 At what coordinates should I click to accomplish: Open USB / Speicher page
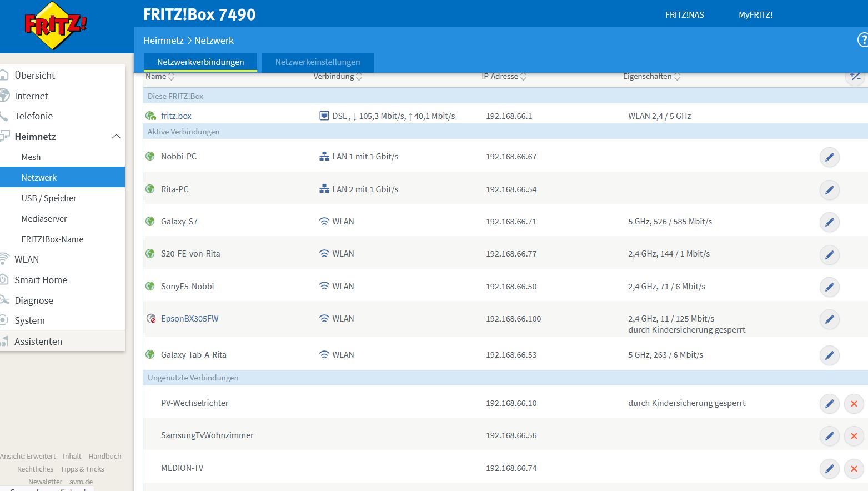pos(49,198)
